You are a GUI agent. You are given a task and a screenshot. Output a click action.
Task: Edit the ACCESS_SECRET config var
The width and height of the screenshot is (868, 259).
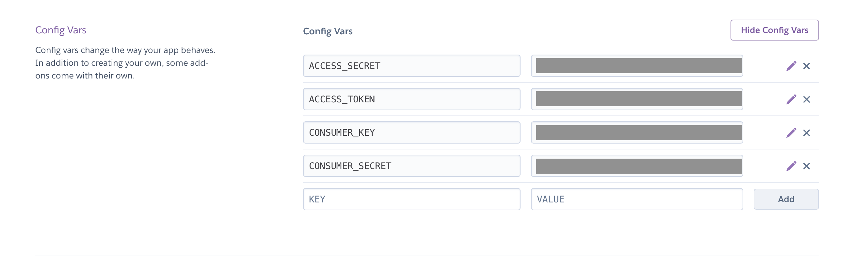(791, 66)
